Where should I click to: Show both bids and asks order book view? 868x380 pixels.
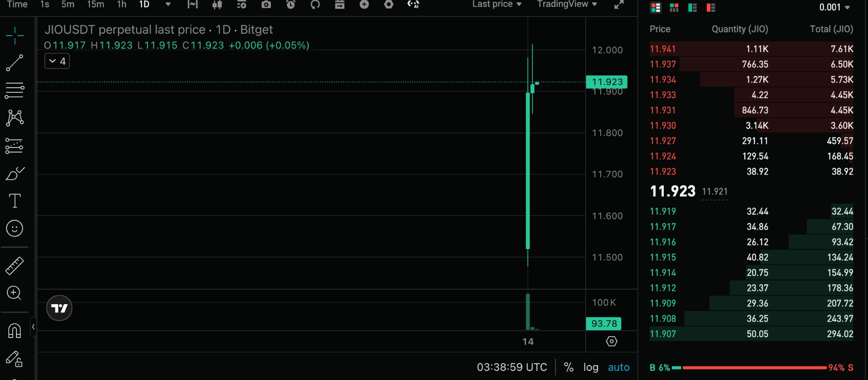coord(656,7)
